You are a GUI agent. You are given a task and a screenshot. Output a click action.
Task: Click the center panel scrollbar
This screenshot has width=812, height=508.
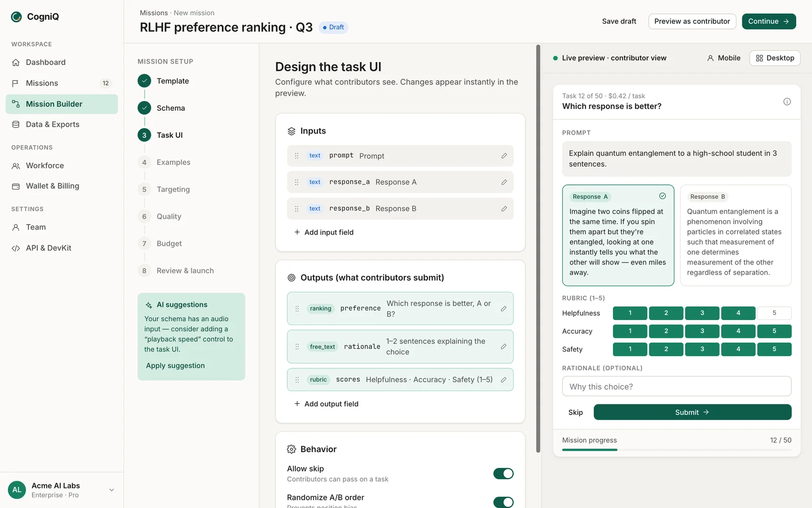tap(538, 249)
